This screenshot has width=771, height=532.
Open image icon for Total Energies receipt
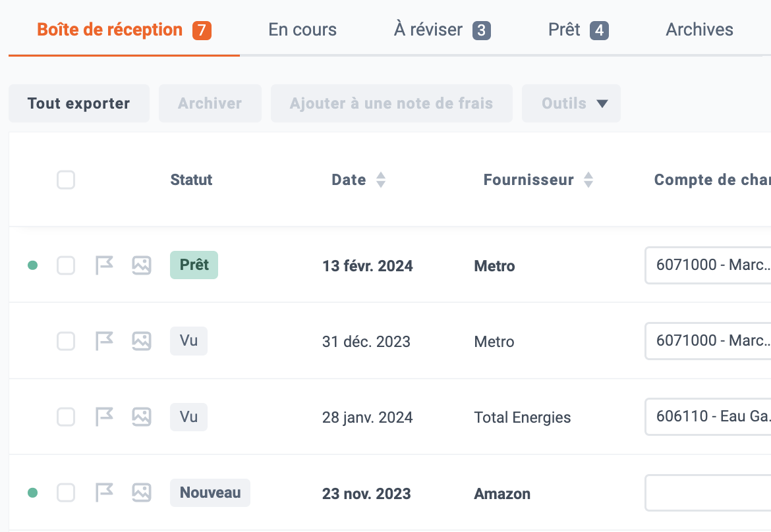[142, 417]
